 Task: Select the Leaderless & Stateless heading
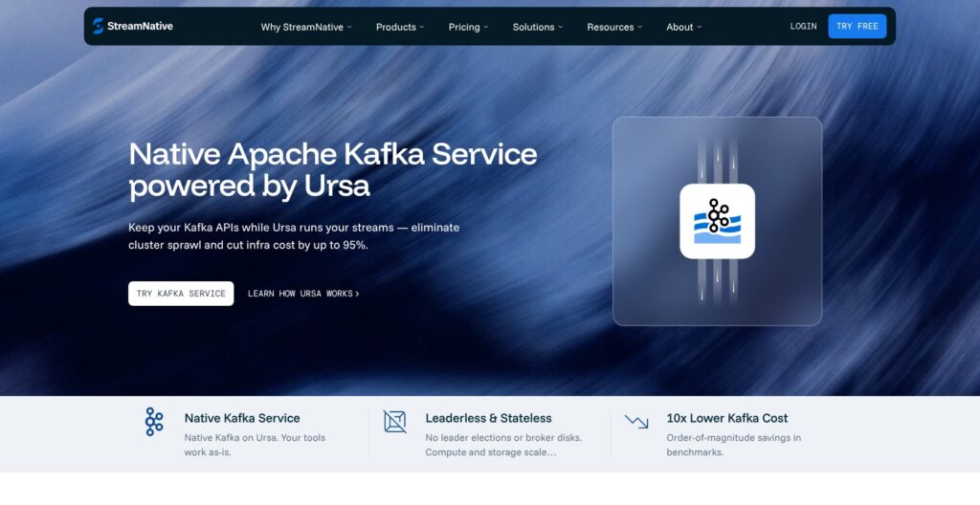[488, 418]
